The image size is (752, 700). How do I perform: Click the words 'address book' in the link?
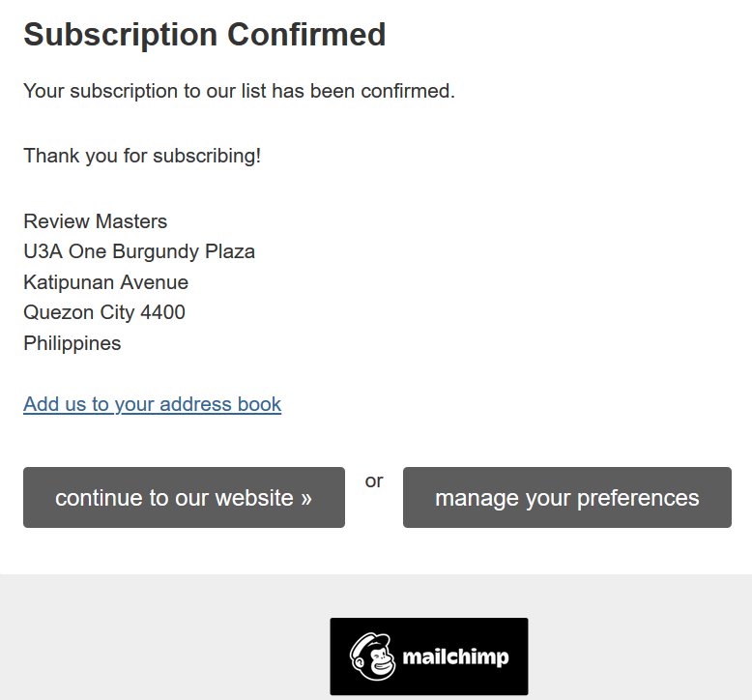(x=220, y=404)
